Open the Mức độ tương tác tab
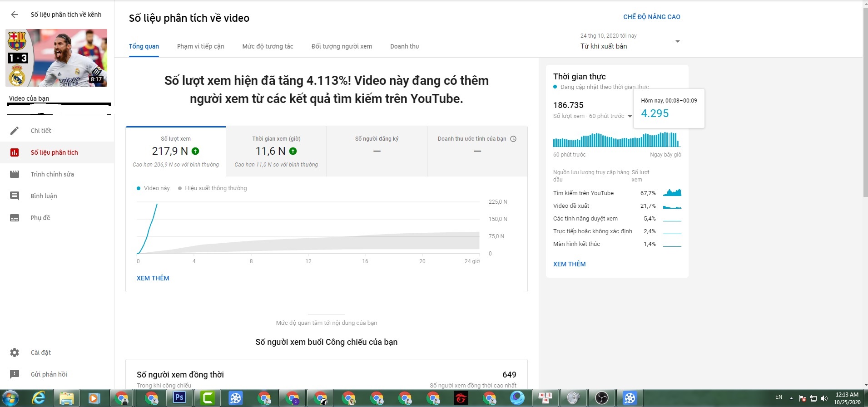This screenshot has width=868, height=407. click(268, 46)
